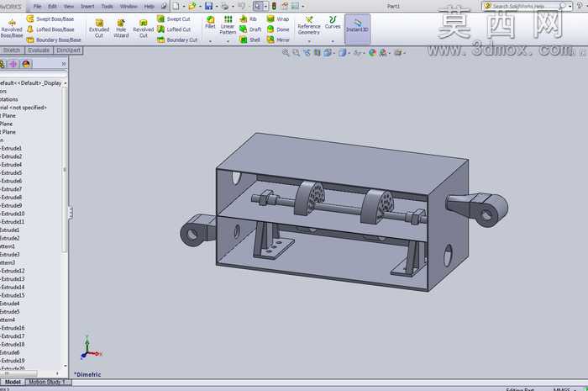Pick the Lofted Boss/Base command
The width and height of the screenshot is (588, 391).
[x=50, y=29]
